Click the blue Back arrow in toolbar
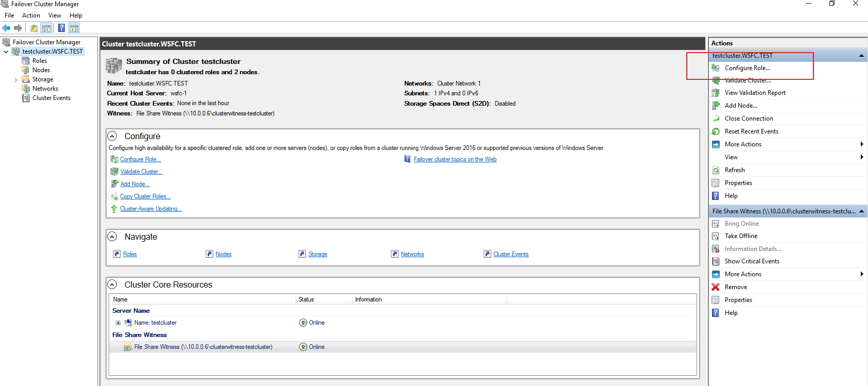The image size is (868, 386). pos(6,28)
